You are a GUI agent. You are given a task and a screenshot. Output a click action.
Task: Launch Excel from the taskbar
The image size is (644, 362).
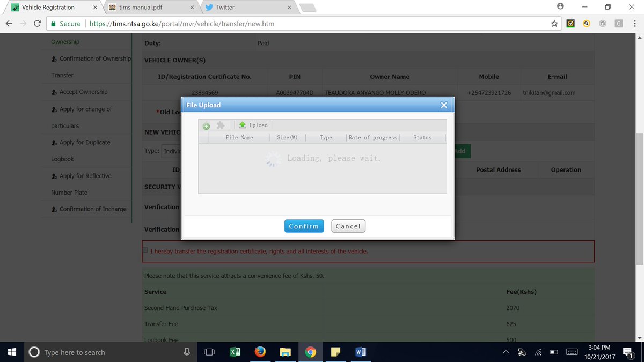click(x=235, y=352)
